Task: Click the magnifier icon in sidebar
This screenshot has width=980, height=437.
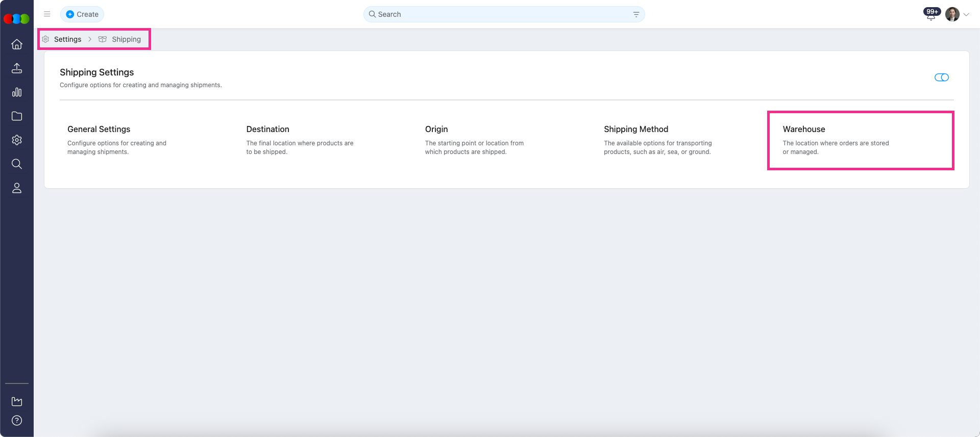Action: coord(17,164)
